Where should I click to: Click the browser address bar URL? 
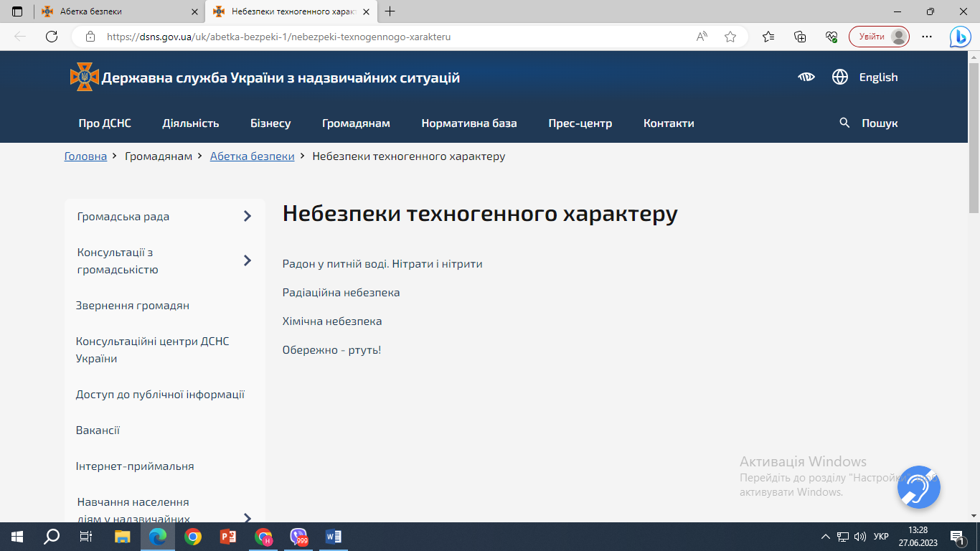click(278, 37)
